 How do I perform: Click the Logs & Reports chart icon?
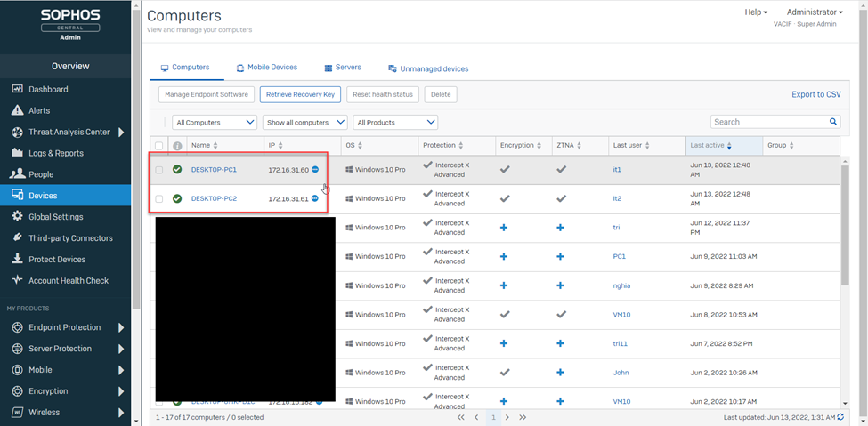tap(17, 153)
